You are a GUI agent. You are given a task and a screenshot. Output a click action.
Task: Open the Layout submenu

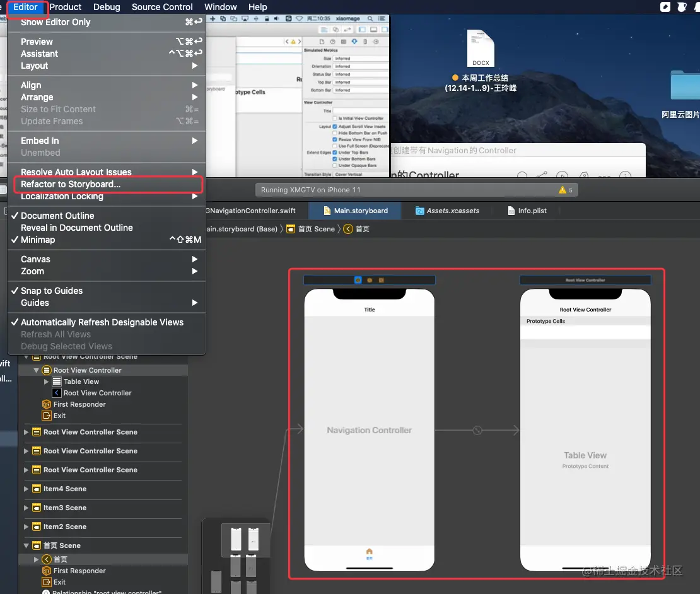(106, 66)
